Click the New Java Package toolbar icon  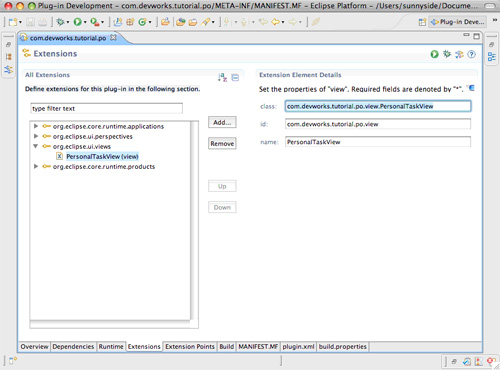click(130, 22)
